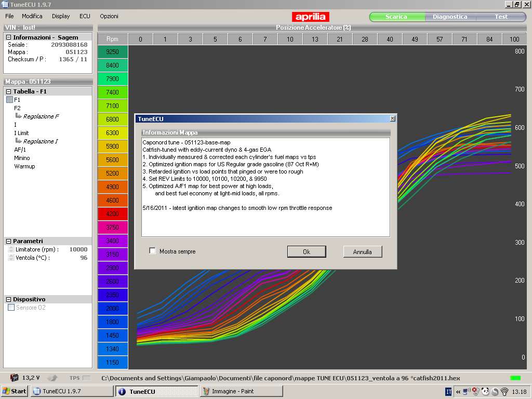Viewport: 532px width, 399px height.
Task: Click the plug connection icon in status bar
Action: coord(52,378)
